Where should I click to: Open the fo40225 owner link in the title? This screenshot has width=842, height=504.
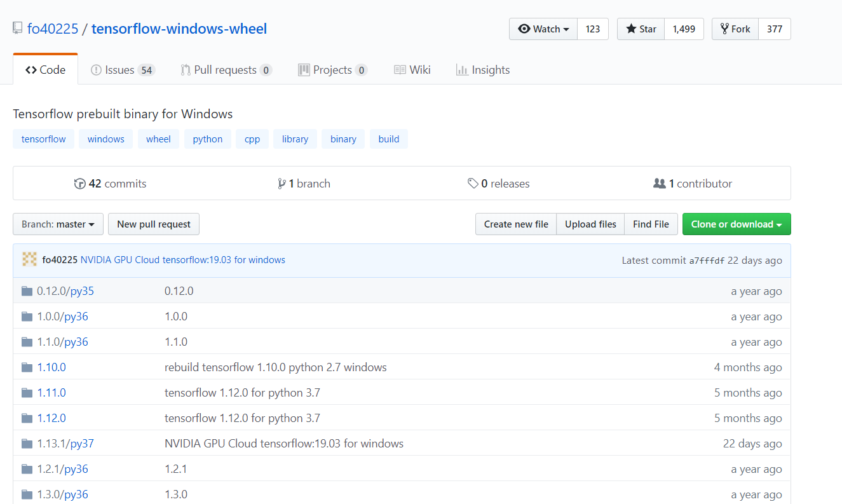(53, 29)
